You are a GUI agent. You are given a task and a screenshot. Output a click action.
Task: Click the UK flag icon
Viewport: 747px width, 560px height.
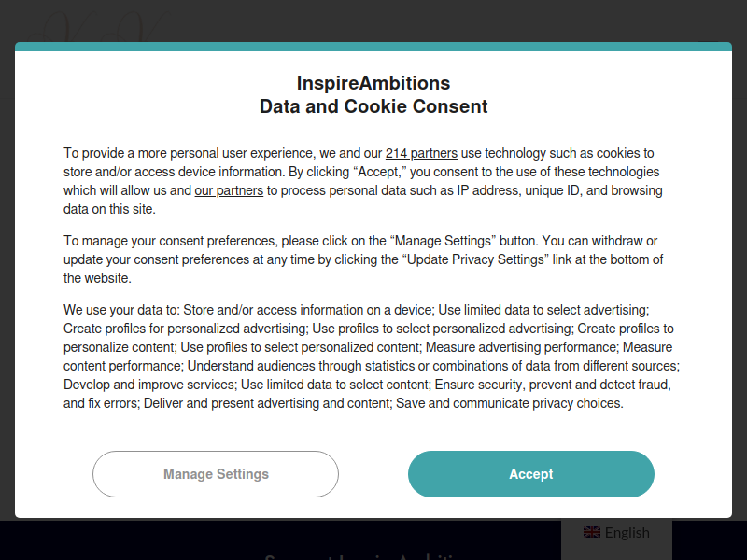(x=592, y=532)
